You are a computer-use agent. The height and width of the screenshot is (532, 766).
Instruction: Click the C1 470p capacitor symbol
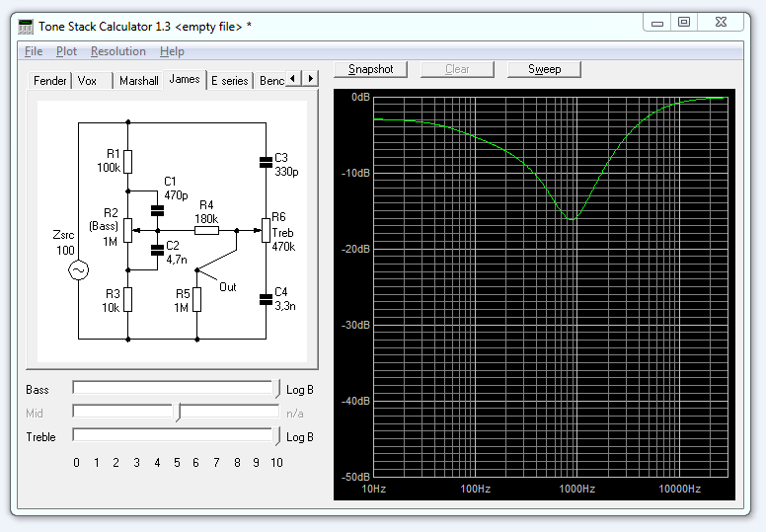157,210
